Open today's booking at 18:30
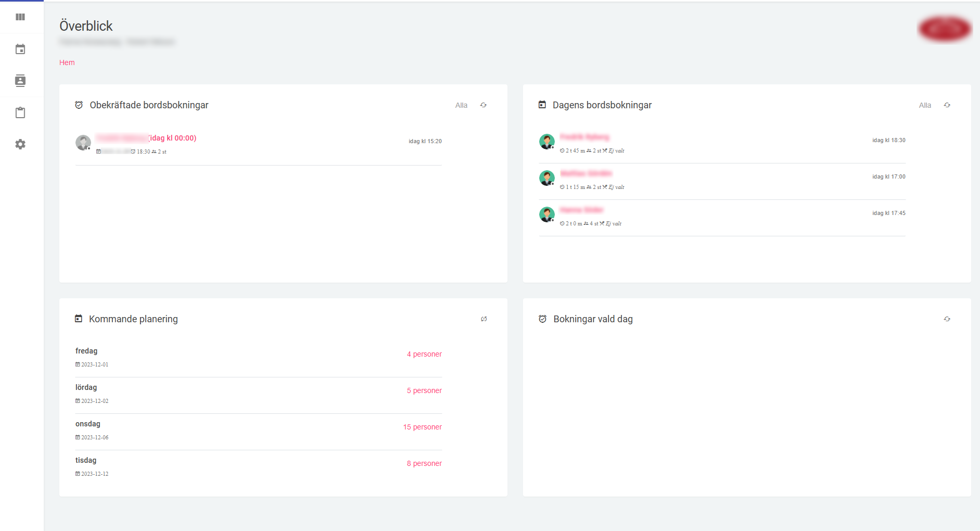This screenshot has height=531, width=980. [x=584, y=137]
